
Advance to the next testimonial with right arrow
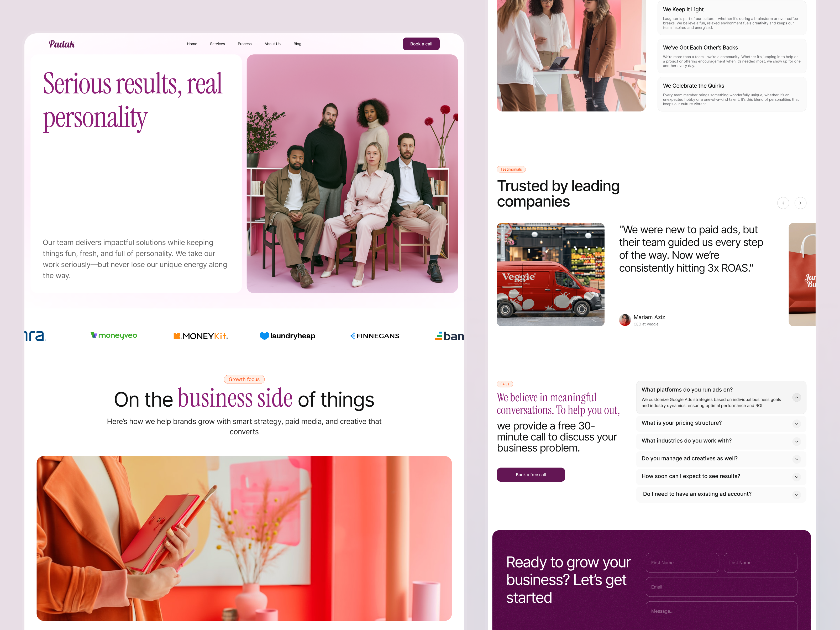pos(801,203)
